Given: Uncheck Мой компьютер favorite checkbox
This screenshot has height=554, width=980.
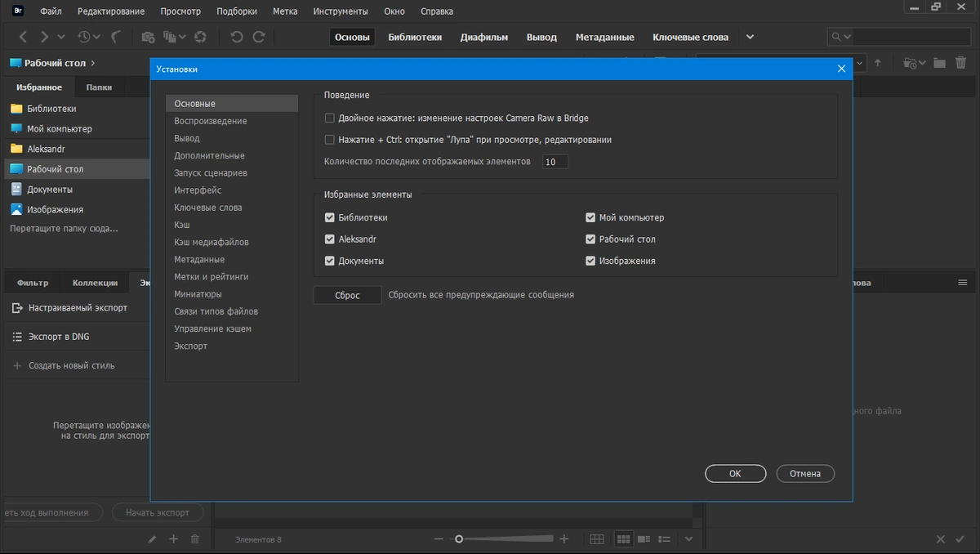Looking at the screenshot, I should 590,218.
